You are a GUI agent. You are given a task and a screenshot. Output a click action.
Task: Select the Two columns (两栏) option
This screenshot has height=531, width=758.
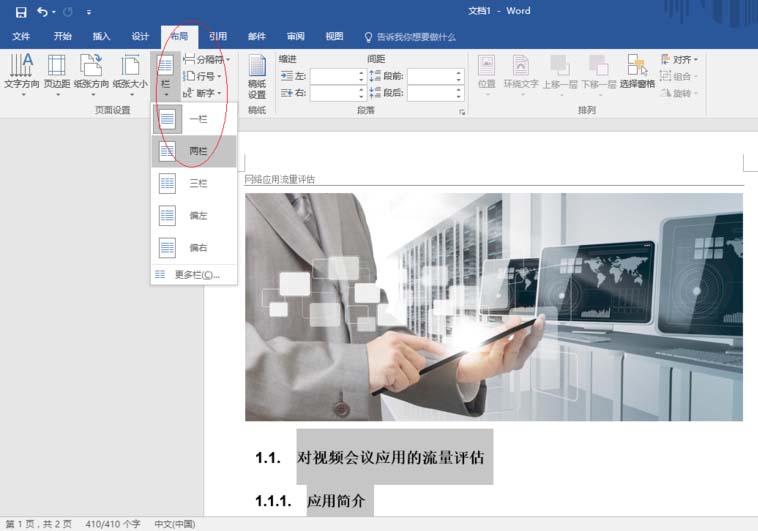195,151
